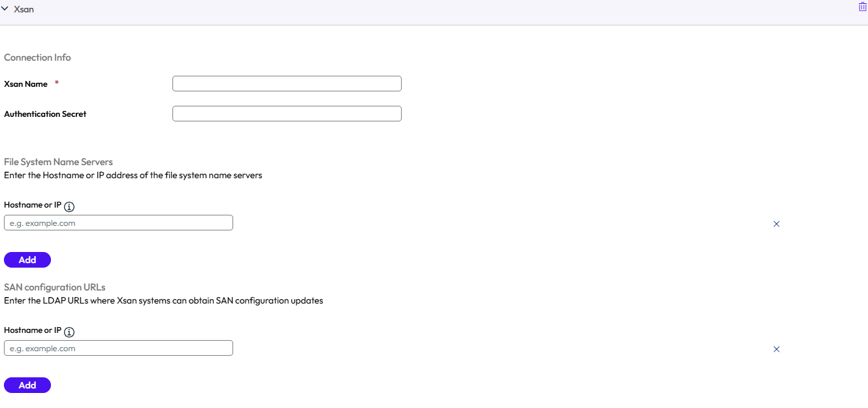The width and height of the screenshot is (868, 408).
Task: Add another file system name server
Action: (27, 260)
